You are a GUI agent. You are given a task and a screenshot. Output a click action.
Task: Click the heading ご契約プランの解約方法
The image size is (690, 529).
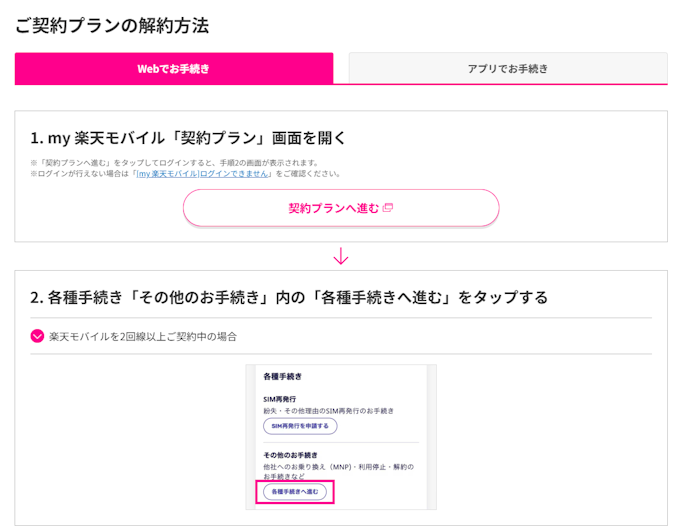pyautogui.click(x=112, y=26)
